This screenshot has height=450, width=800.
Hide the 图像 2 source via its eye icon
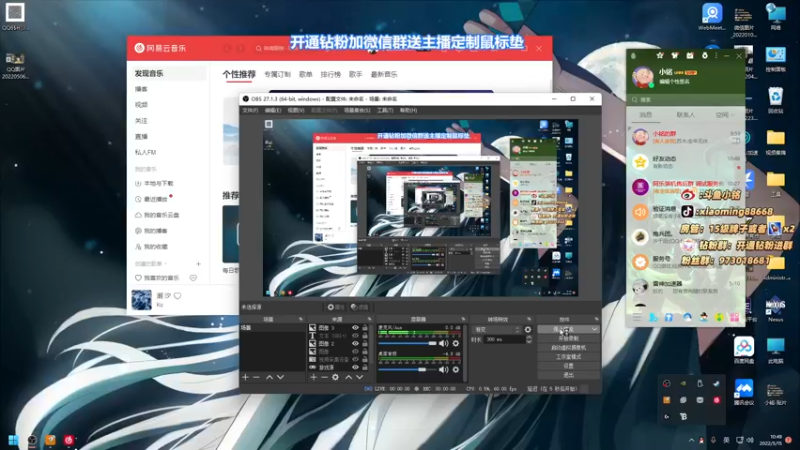[x=355, y=344]
